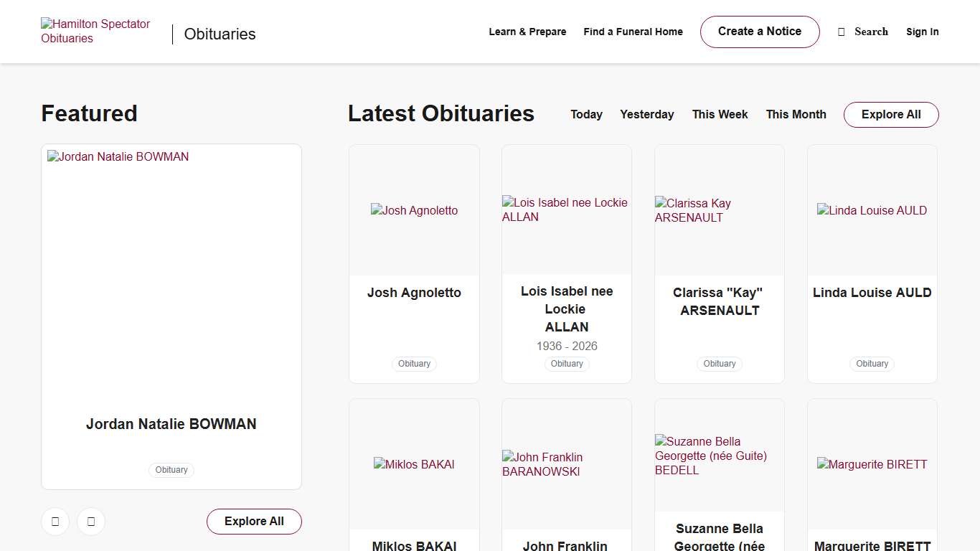Open the Jordan Natalie BOWMAN featured name
This screenshot has width=980, height=551.
[171, 424]
